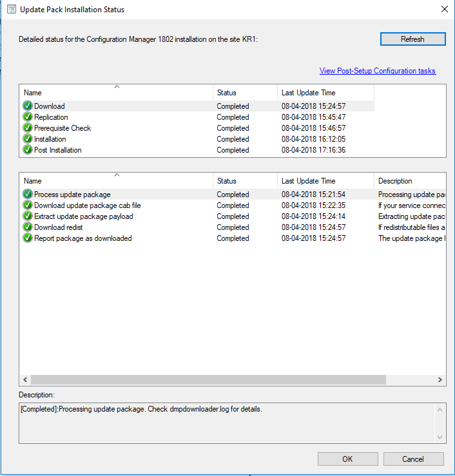455x476 pixels.
Task: Click timestamp 08-04-2018 15:24:14
Action: click(x=313, y=216)
